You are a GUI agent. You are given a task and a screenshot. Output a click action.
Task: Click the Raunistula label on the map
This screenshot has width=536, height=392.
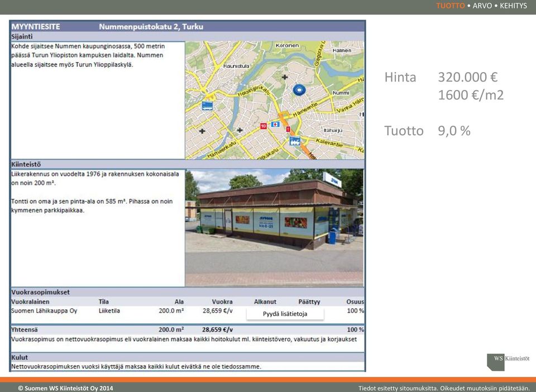tap(236, 66)
